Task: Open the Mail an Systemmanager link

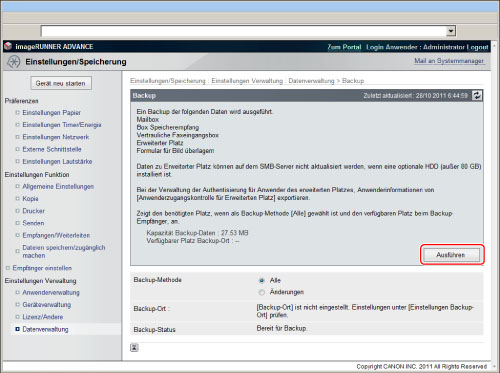Action: [x=449, y=61]
